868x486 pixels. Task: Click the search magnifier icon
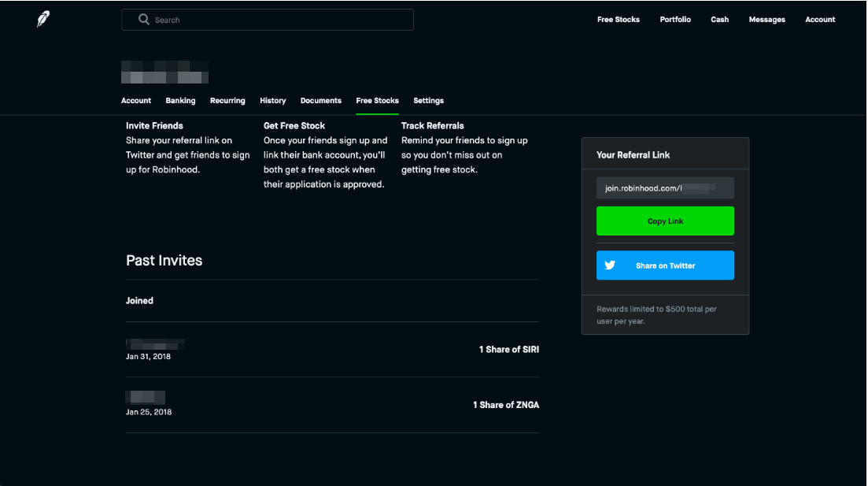[144, 20]
